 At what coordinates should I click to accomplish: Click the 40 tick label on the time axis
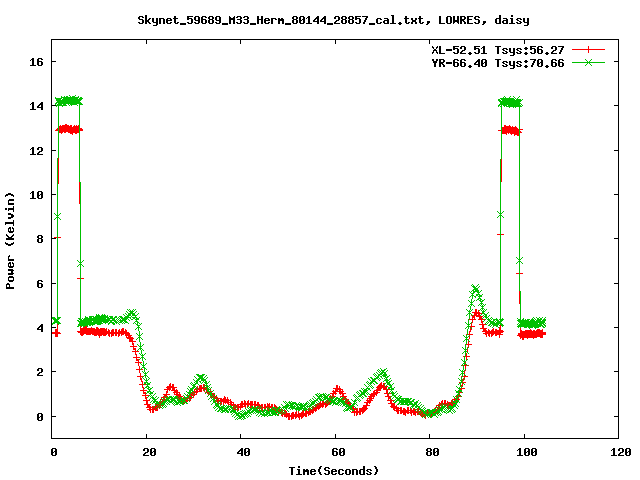coord(241,452)
